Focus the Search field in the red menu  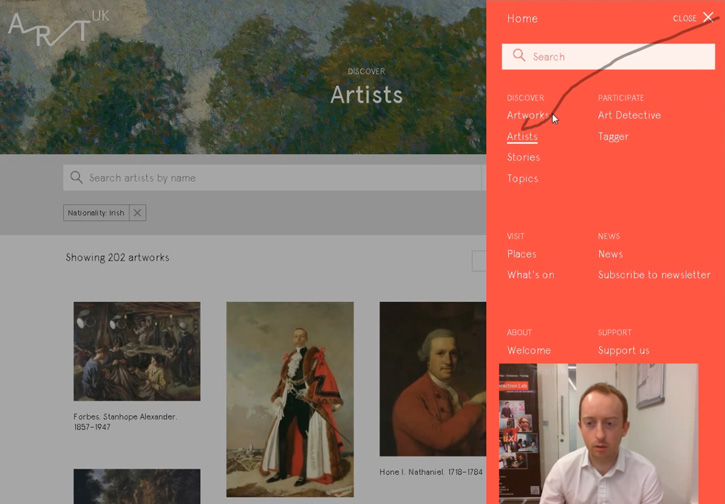coord(608,56)
